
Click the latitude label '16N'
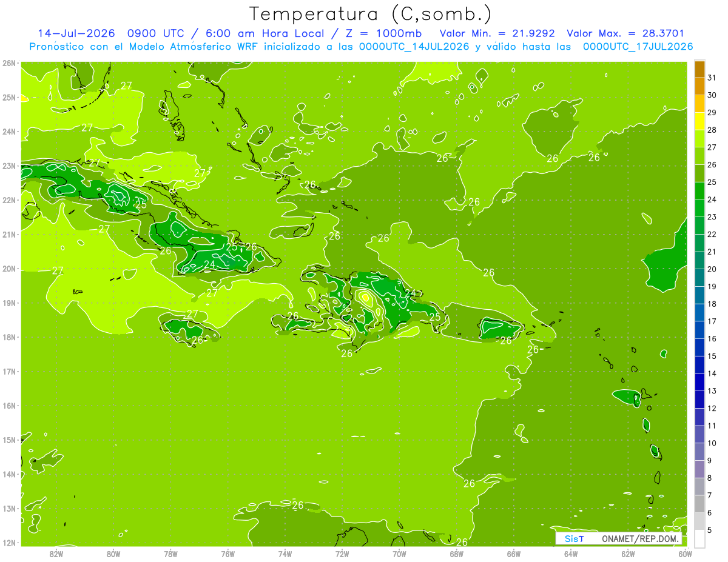pyautogui.click(x=9, y=406)
